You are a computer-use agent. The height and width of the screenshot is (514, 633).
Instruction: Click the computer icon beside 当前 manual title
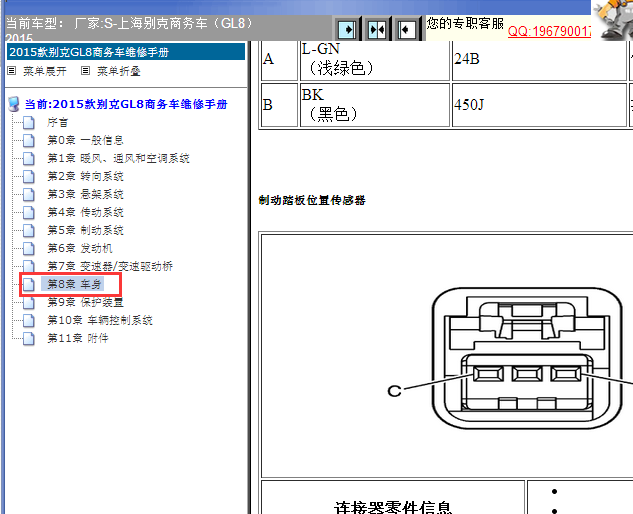coord(14,104)
